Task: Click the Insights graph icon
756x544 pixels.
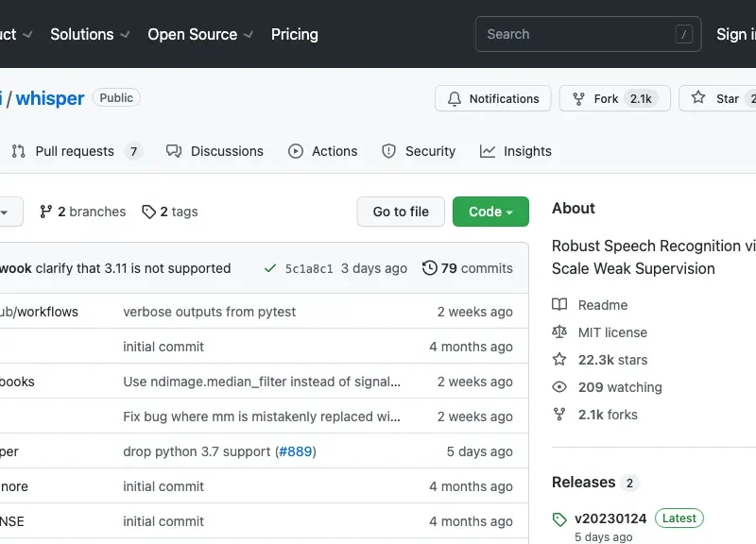Action: tap(488, 151)
